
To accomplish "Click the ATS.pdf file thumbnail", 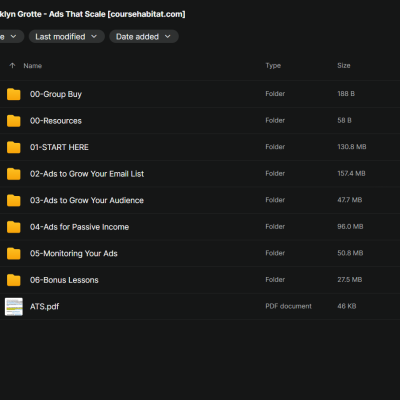I will pyautogui.click(x=14, y=307).
